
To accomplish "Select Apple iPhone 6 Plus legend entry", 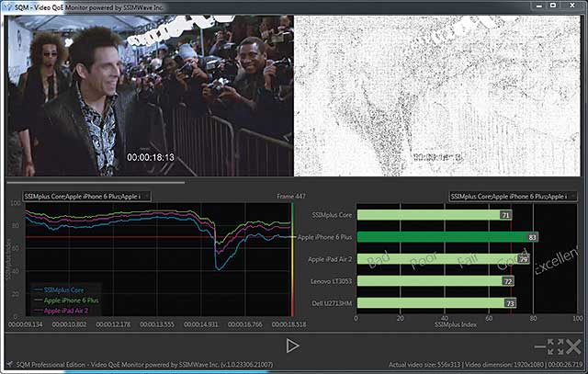I will coord(66,300).
